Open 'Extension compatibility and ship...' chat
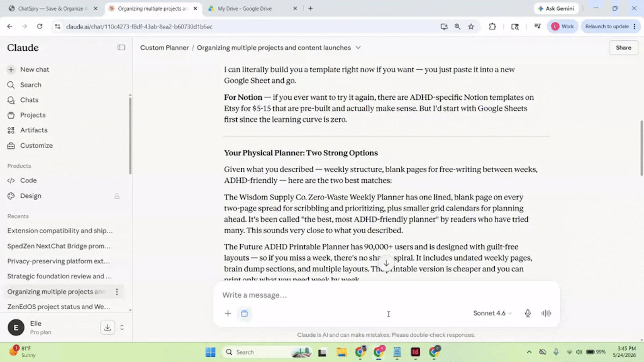644x362 pixels. 60,230
